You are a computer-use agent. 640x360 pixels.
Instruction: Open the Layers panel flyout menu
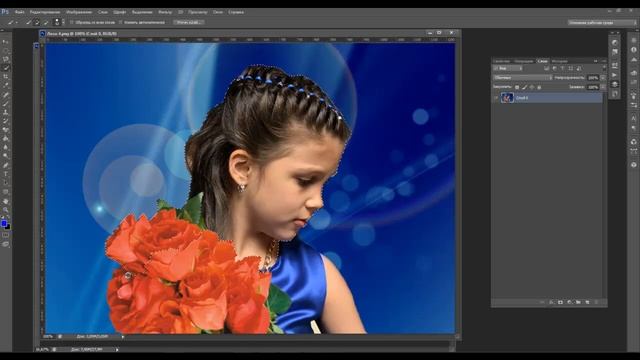click(604, 61)
